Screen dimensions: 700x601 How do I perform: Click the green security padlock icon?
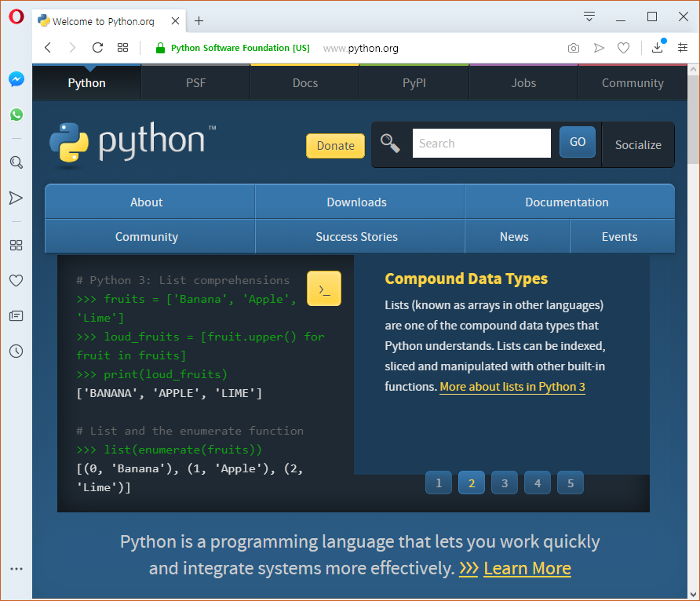point(160,48)
